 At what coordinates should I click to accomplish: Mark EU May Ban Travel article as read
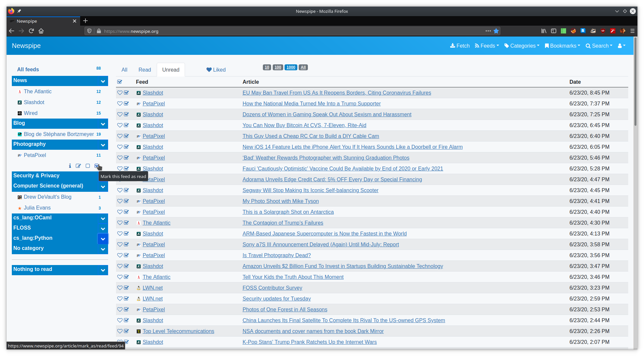[126, 93]
